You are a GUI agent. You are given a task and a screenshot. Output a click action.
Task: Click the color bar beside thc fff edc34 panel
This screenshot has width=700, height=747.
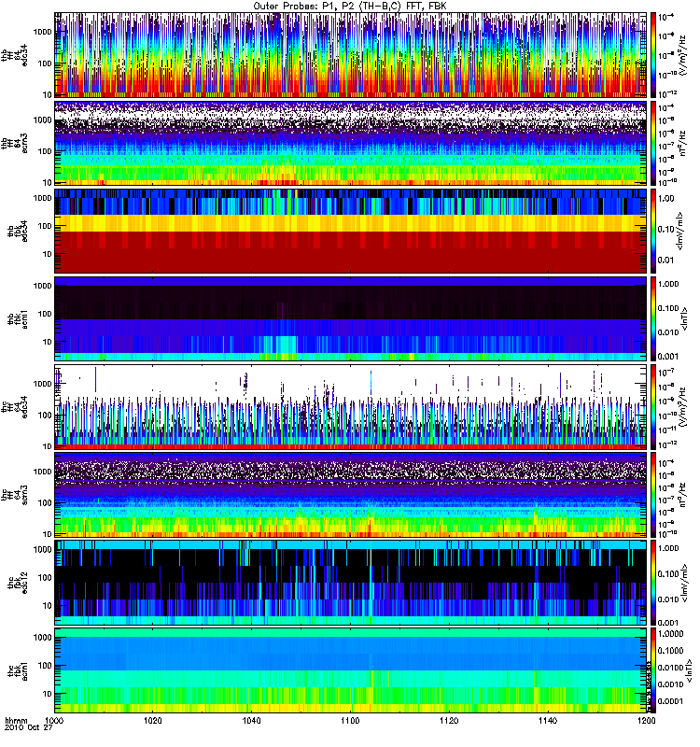click(652, 407)
